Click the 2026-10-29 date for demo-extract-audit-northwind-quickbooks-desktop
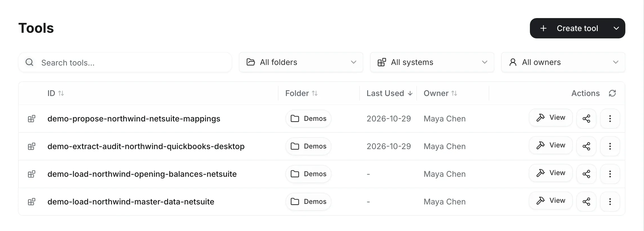Screen dimensions: 644x231 (389, 146)
